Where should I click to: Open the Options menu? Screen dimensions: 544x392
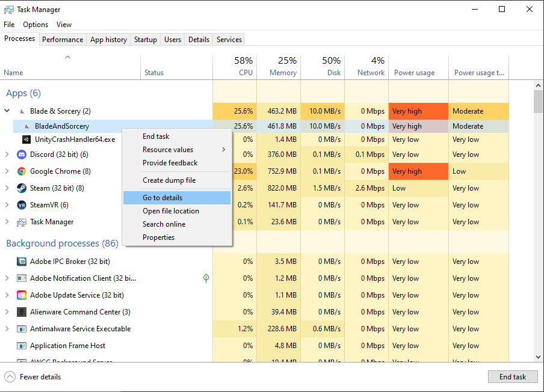pyautogui.click(x=36, y=25)
